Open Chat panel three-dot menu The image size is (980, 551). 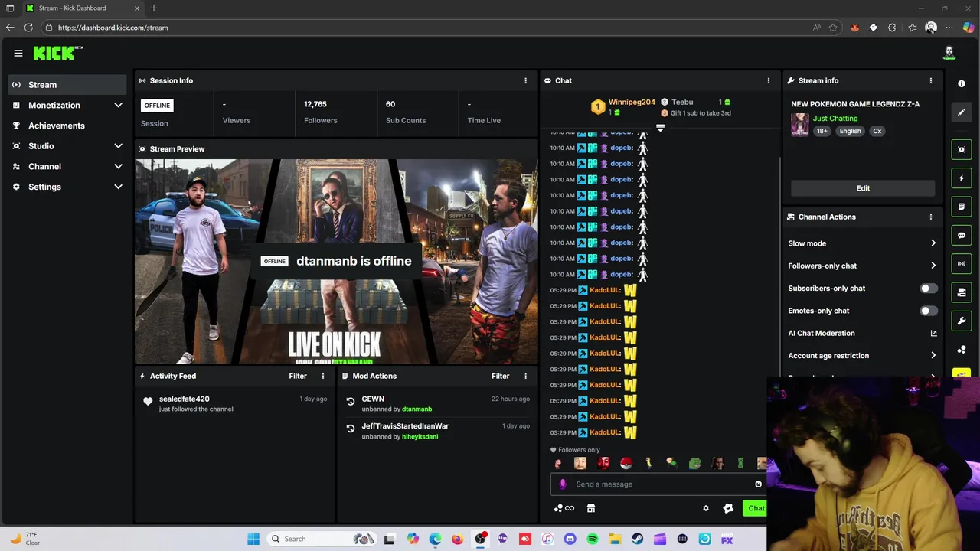tap(769, 80)
